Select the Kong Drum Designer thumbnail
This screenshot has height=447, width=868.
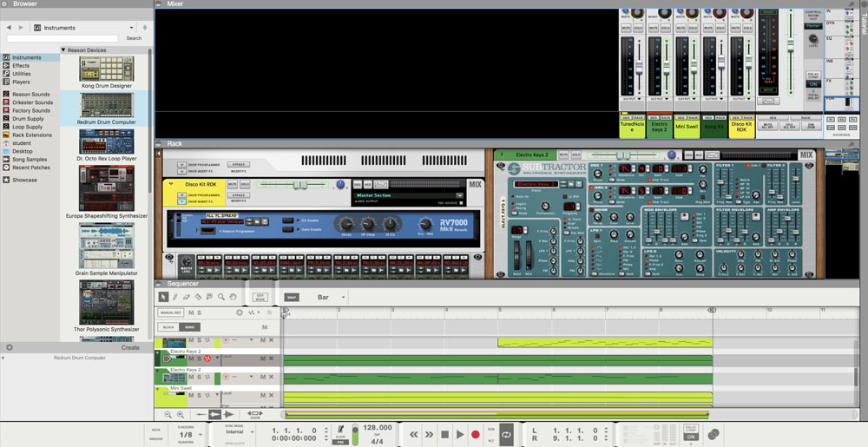(x=107, y=69)
